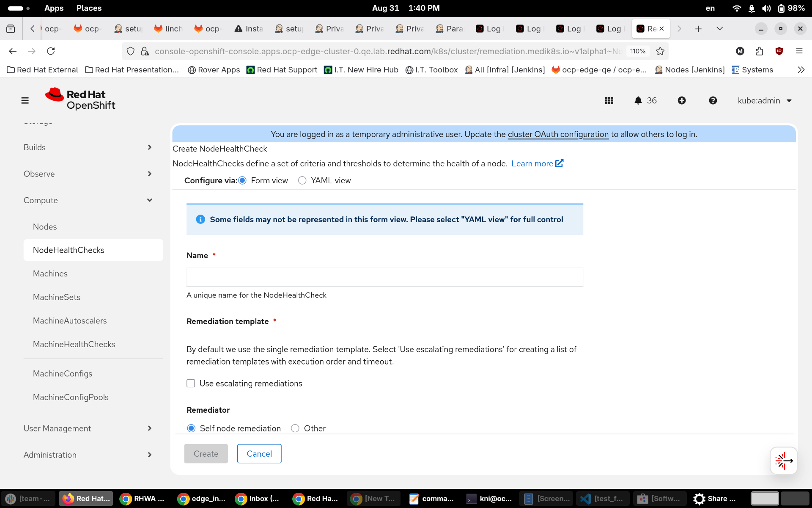
Task: Open MachineHealthChecks in the sidebar
Action: point(74,344)
